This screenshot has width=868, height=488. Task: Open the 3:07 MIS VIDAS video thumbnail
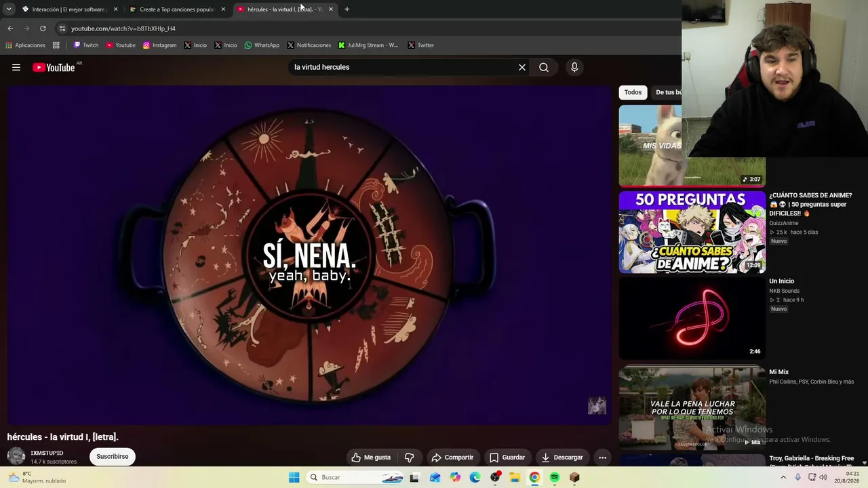pyautogui.click(x=692, y=146)
